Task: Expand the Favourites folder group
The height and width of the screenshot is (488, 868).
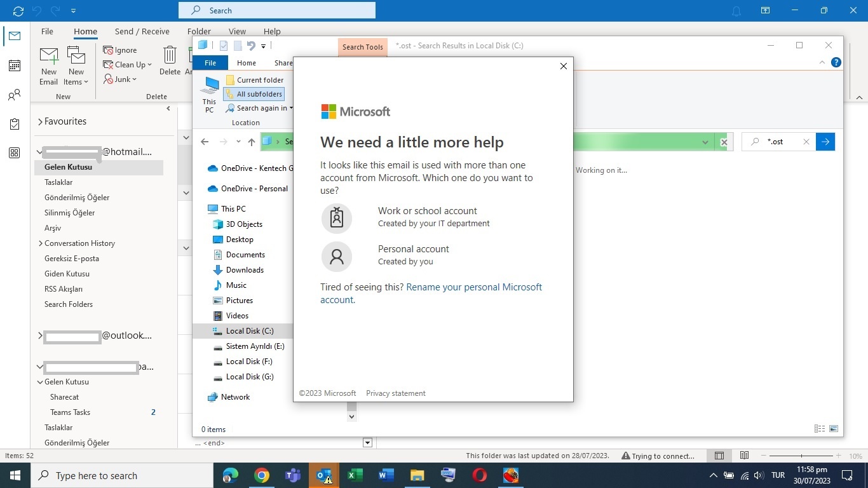Action: click(40, 121)
